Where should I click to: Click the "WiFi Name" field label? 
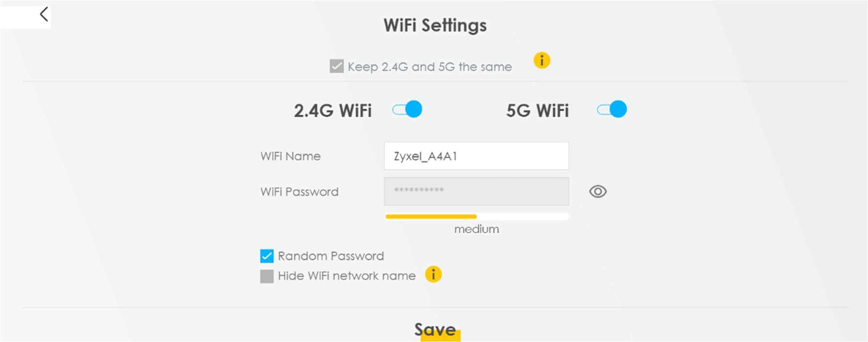(x=290, y=156)
